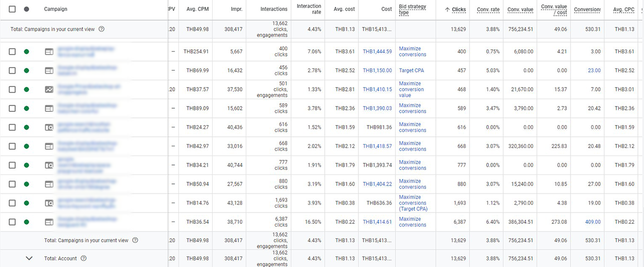The image size is (644, 267).
Task: Click the green status dot in the 589-clicks row
Action: tap(27, 108)
